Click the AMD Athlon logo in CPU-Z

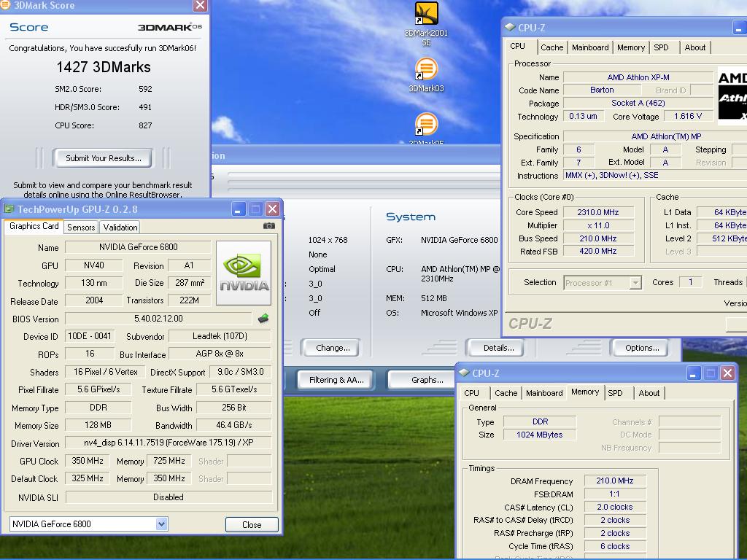[x=732, y=96]
